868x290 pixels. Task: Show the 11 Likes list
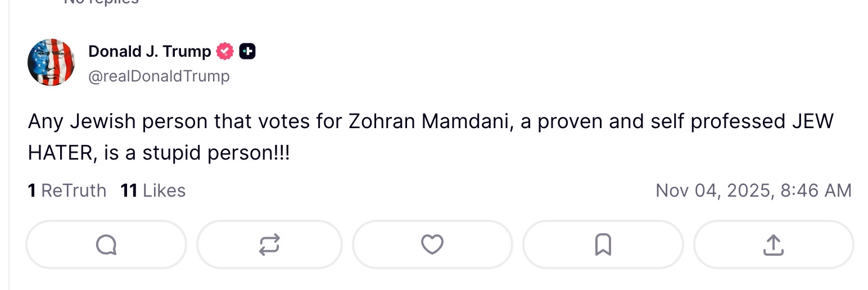[153, 191]
